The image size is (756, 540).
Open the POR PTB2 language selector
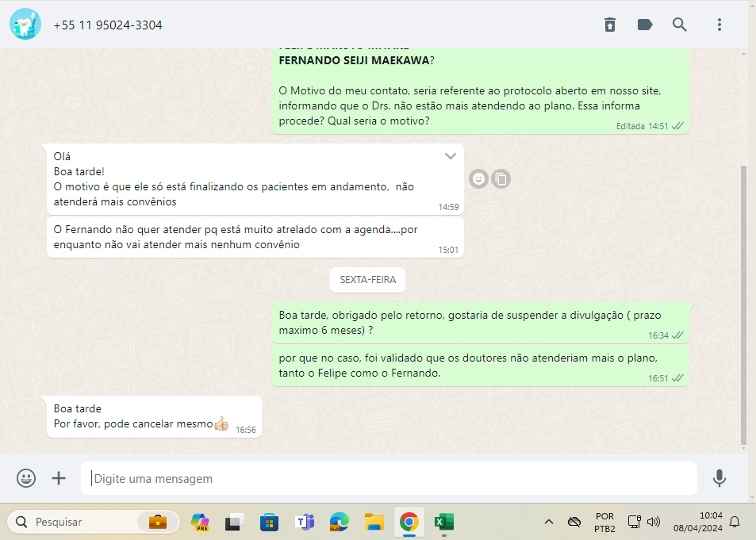[604, 522]
